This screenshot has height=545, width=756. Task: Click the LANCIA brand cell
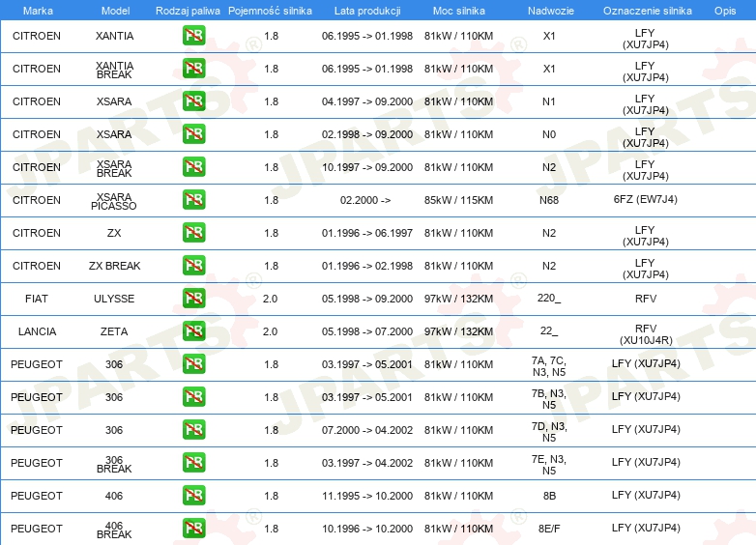(x=37, y=331)
